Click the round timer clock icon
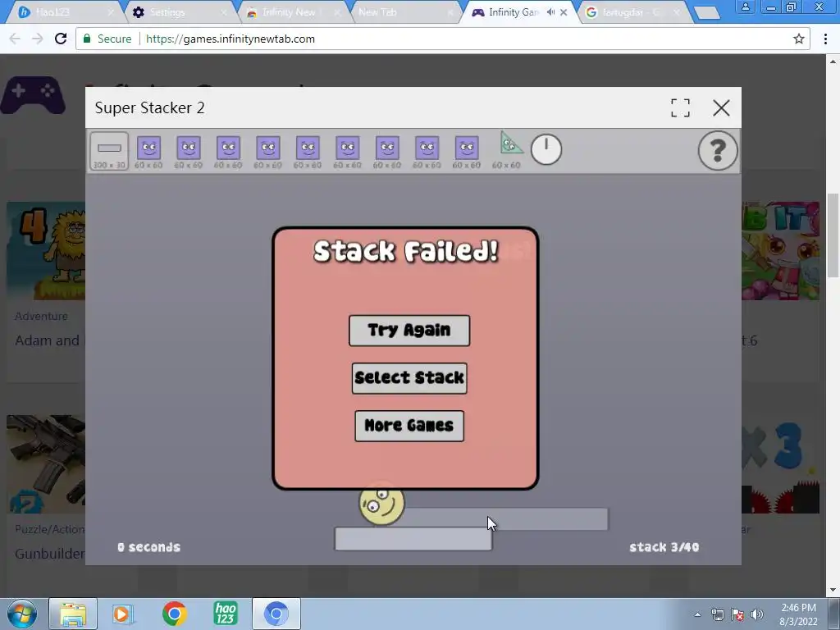The image size is (840, 630). click(546, 149)
